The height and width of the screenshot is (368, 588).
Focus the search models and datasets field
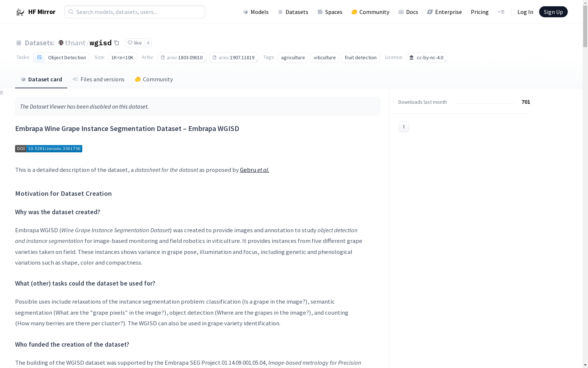tap(135, 12)
